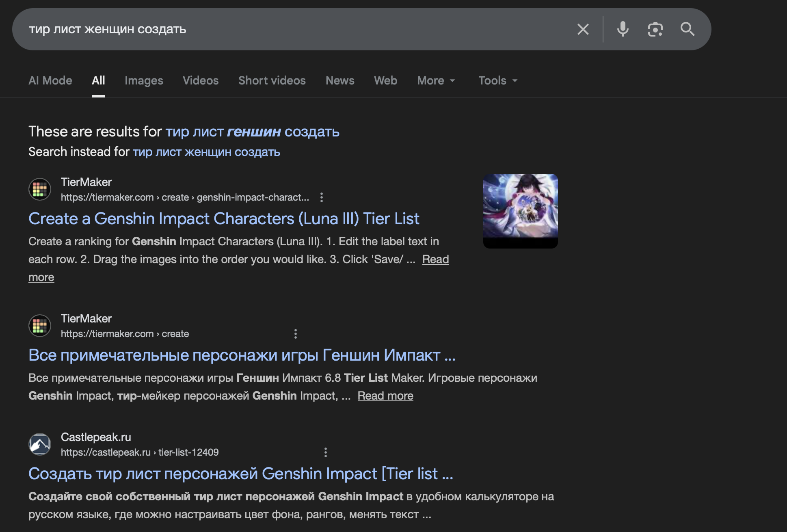Expand 'Read more' on Геншин Импакт result

(385, 396)
